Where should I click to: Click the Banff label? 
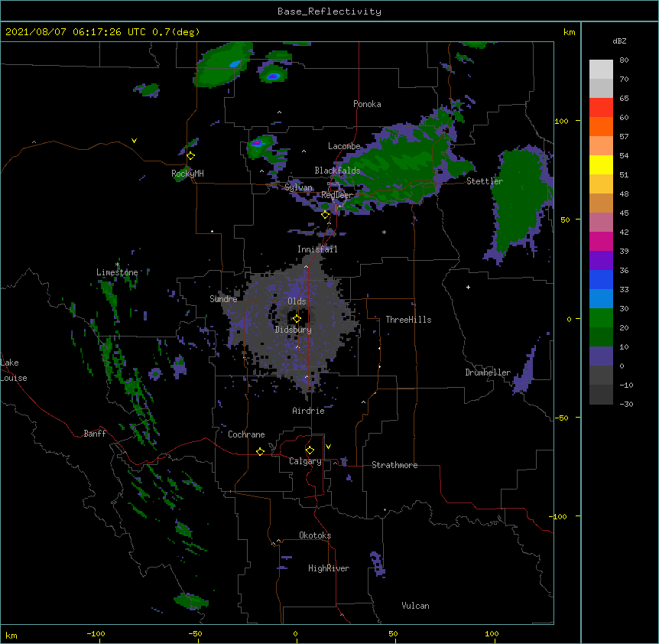95,434
